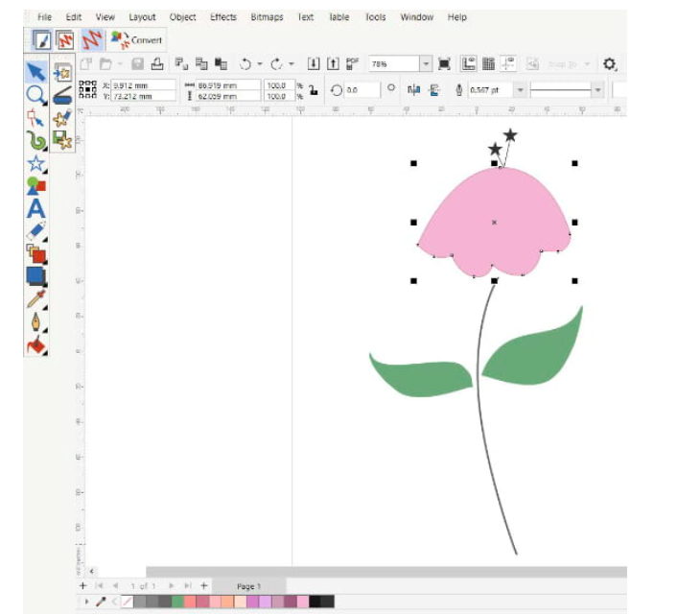Select the Star shape tool
This screenshot has width=700, height=615.
pyautogui.click(x=35, y=163)
